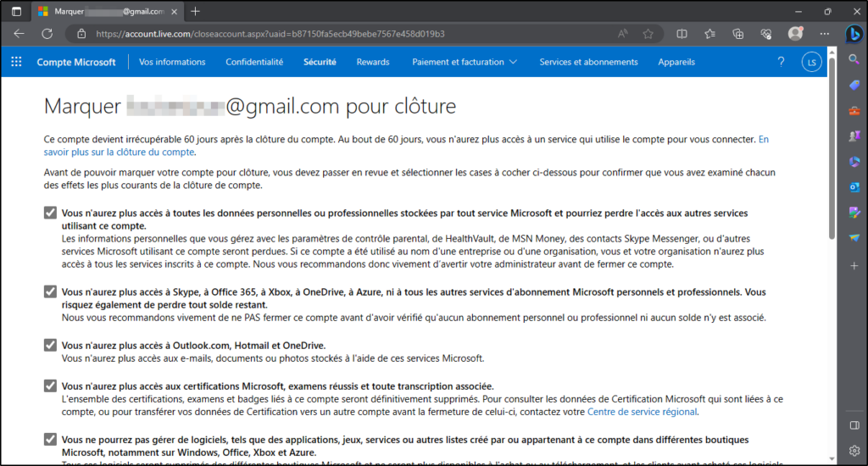Add this page to favorites star
This screenshot has width=868, height=466.
tap(648, 34)
